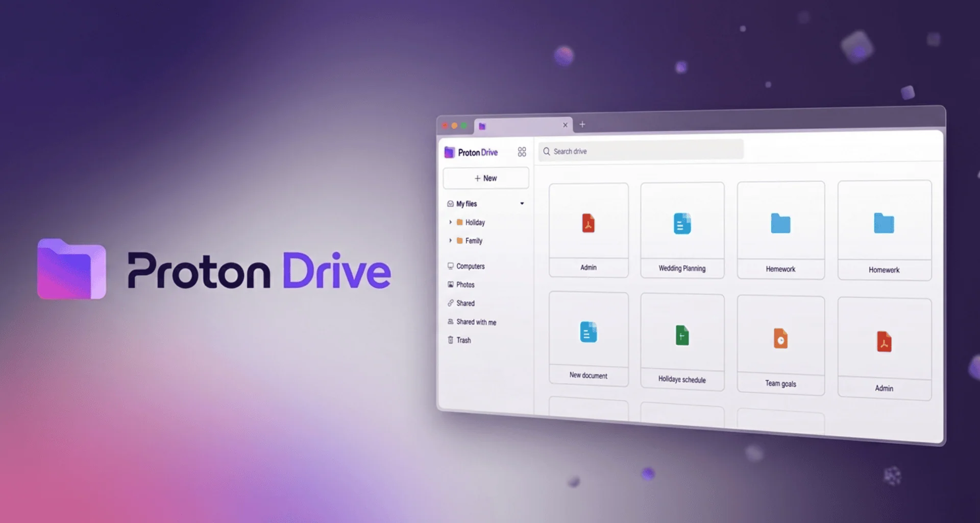Click the Trash bin icon
The image size is (980, 523).
450,340
